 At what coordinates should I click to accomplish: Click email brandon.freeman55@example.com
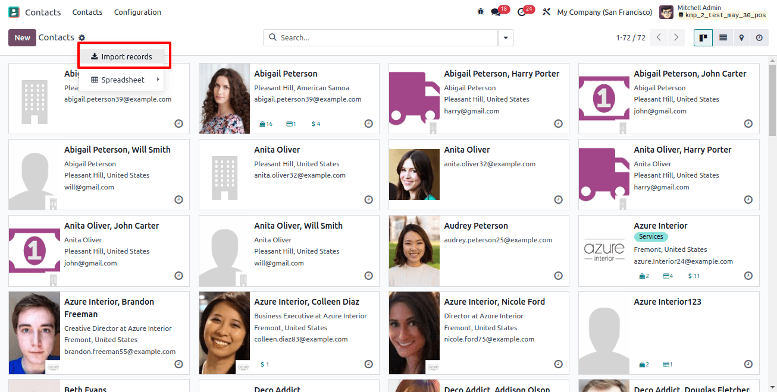click(x=119, y=351)
